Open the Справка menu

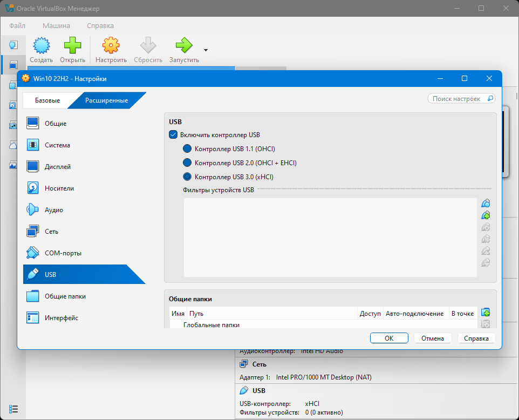100,25
